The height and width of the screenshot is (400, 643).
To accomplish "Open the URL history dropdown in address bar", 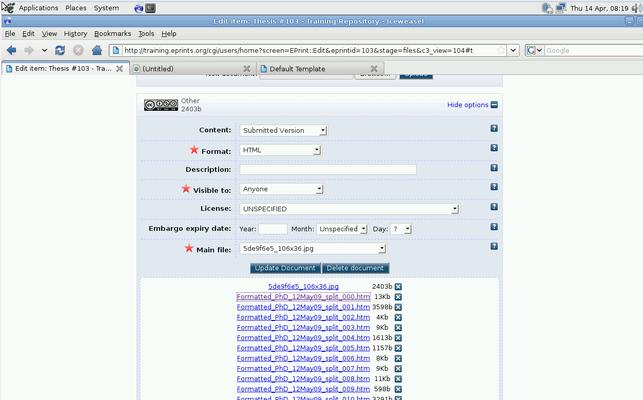I will [513, 50].
